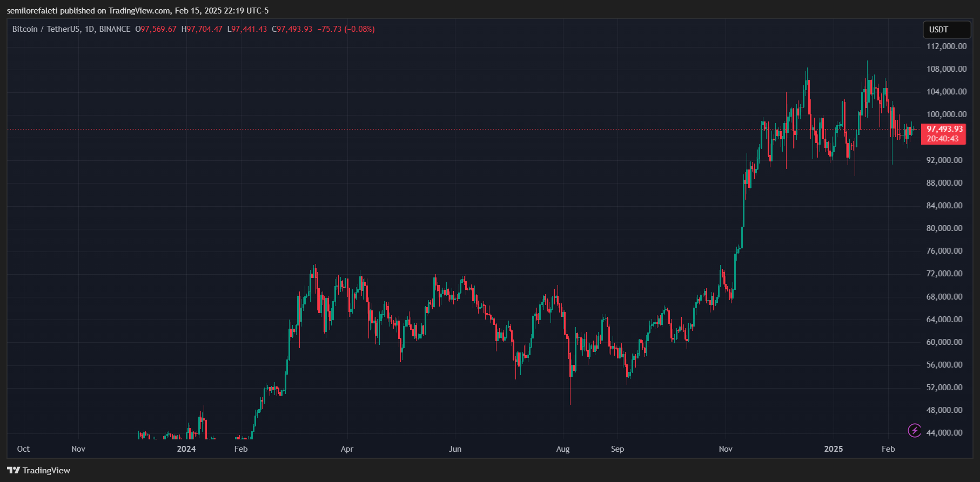Open the USDT currency dropdown

(x=947, y=30)
